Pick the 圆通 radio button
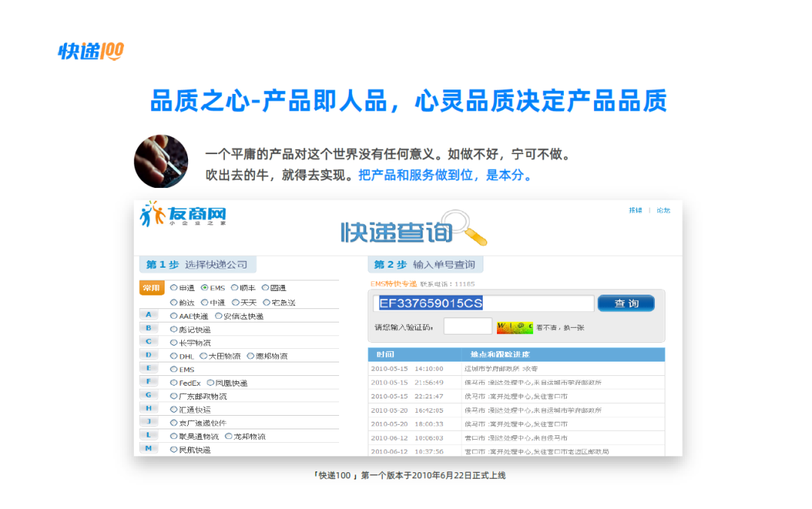812x509 pixels. (x=265, y=287)
